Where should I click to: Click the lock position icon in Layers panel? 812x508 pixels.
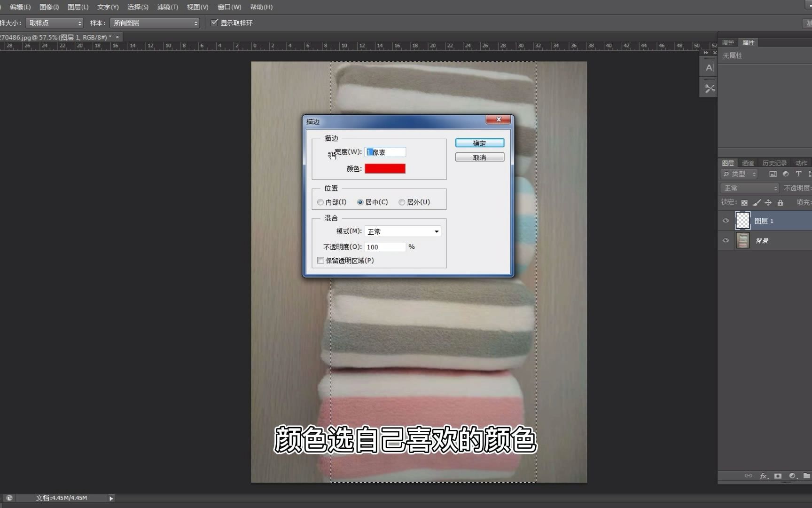pyautogui.click(x=768, y=203)
